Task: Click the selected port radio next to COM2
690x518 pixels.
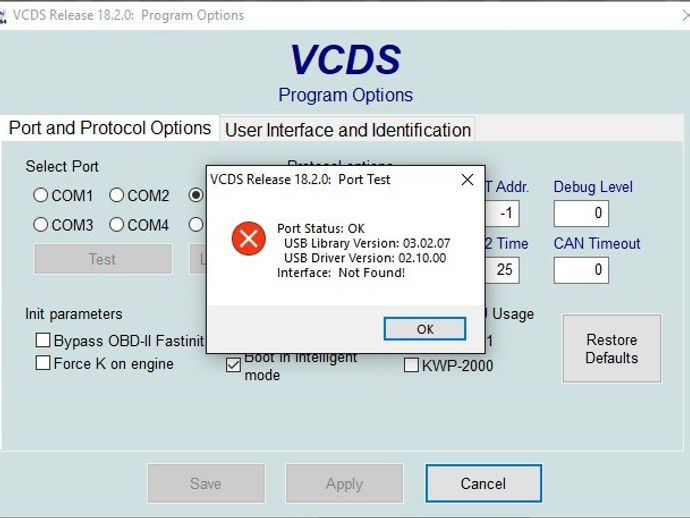Action: [x=196, y=195]
